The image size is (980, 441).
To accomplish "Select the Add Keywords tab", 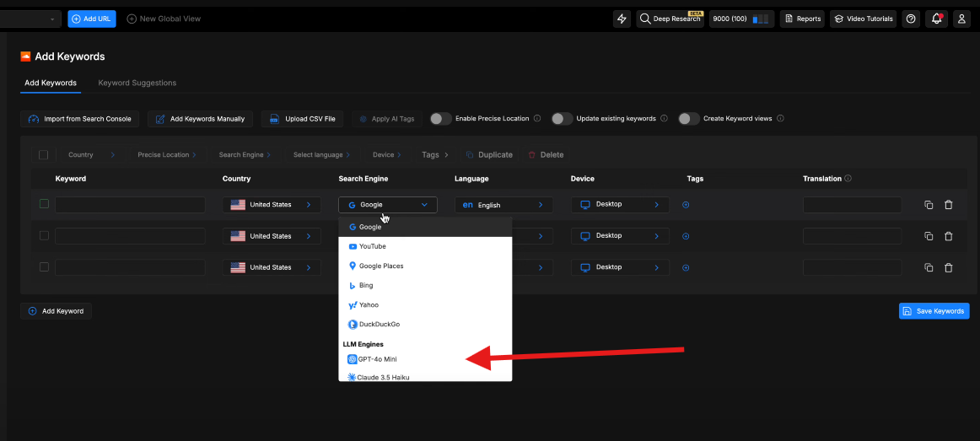I will 51,83.
